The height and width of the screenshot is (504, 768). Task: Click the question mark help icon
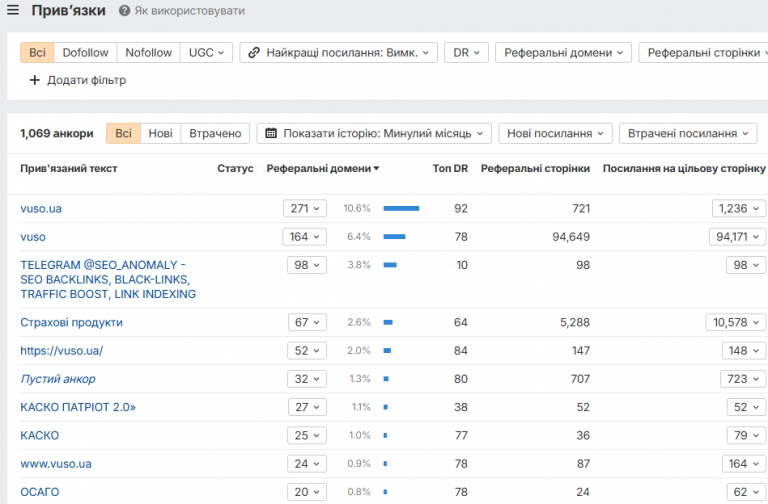124,11
